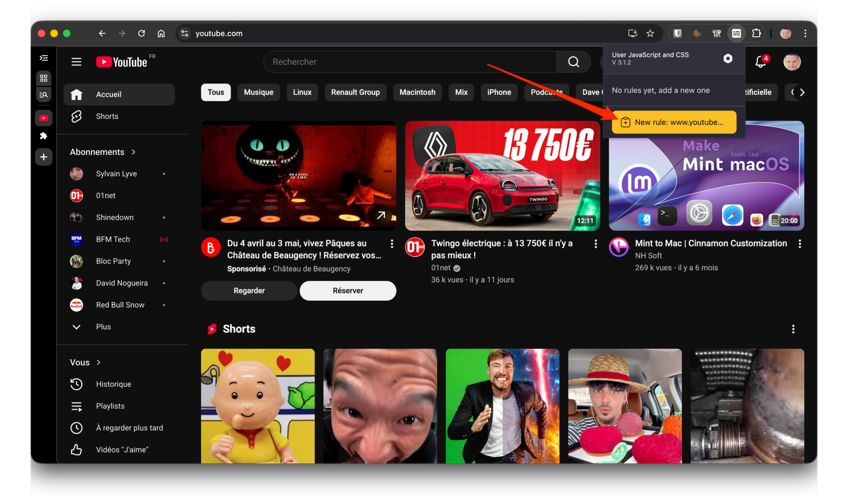Click New rule: www.youtube... button
848x504 pixels.
point(674,122)
